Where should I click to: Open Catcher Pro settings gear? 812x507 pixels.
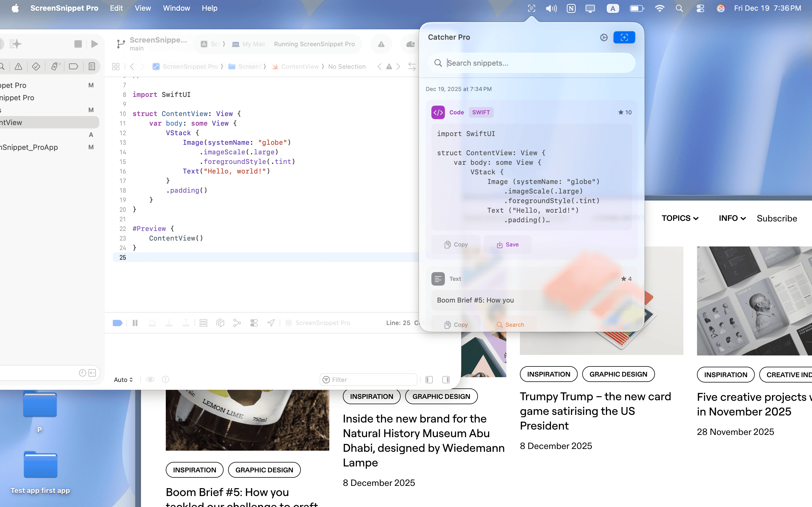click(x=604, y=37)
